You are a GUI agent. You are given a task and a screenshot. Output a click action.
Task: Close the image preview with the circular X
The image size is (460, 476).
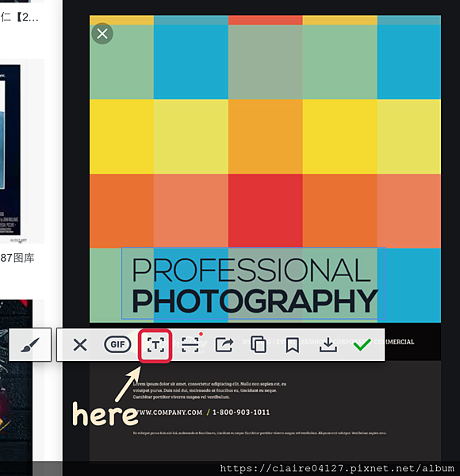click(x=102, y=33)
